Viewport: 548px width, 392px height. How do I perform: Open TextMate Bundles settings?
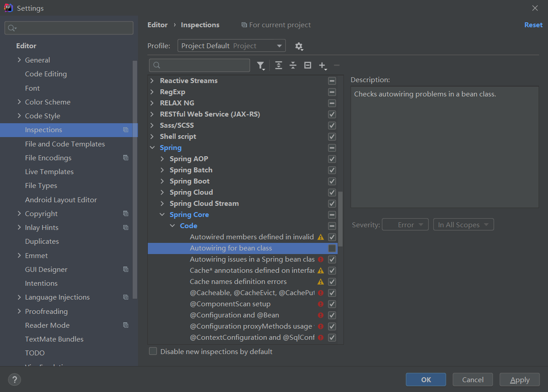coord(54,339)
